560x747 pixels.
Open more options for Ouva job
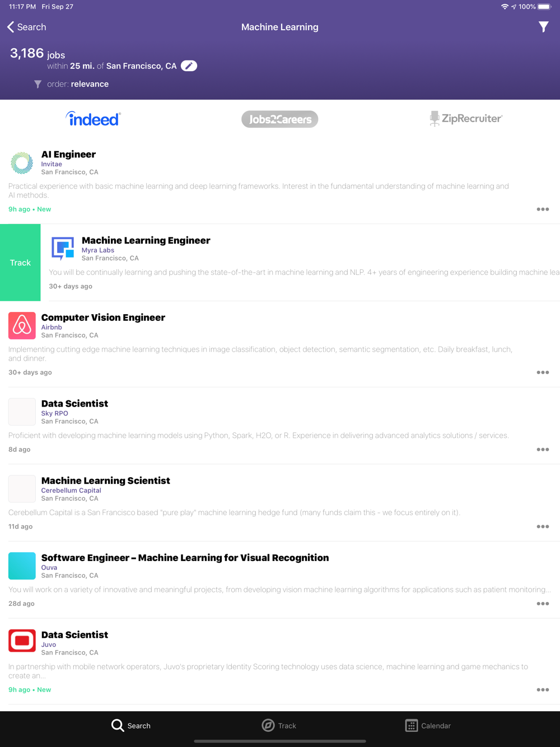click(x=543, y=604)
